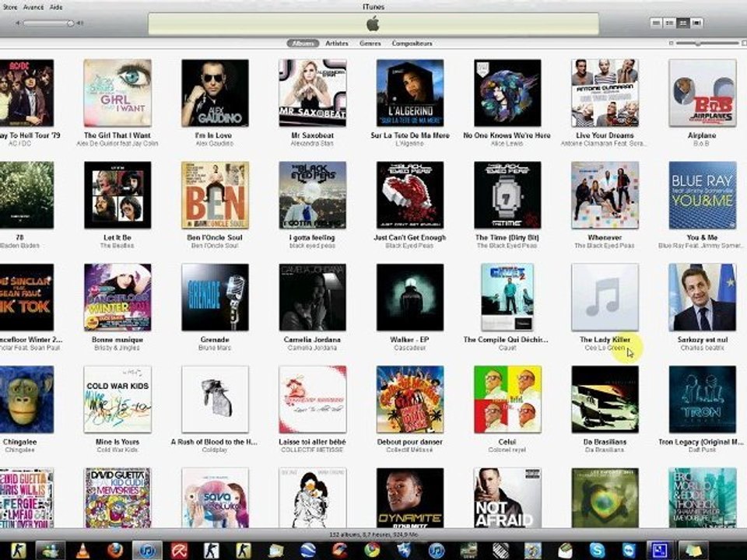Select Bruno Mars Grenade album
Screen dimensions: 747x560
(215, 297)
